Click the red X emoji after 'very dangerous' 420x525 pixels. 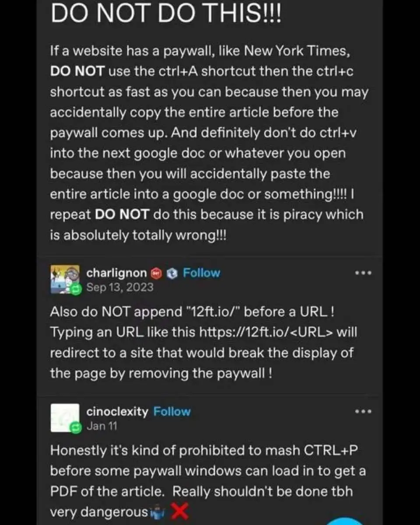180,511
